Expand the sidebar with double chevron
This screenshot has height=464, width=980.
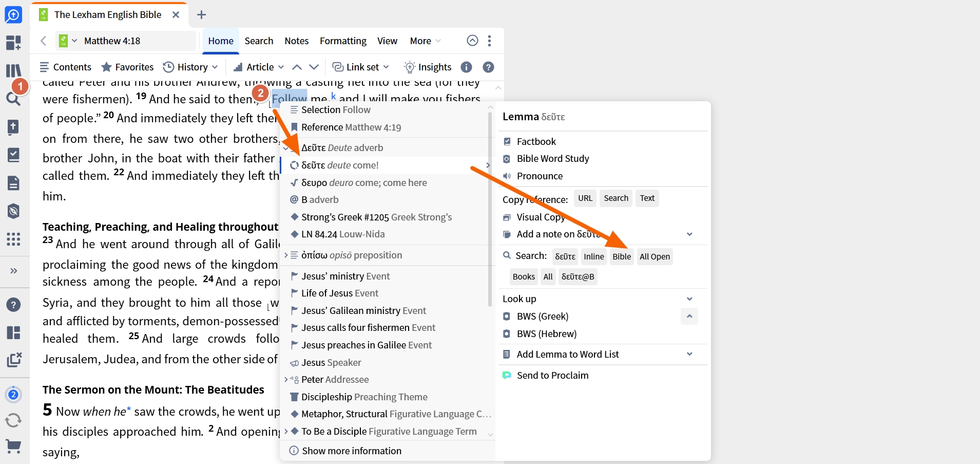(14, 271)
